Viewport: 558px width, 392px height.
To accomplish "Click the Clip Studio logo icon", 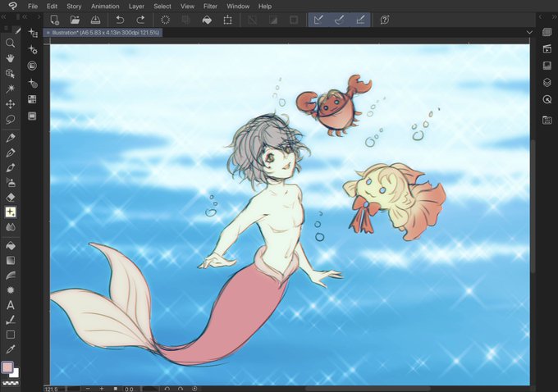I will click(x=12, y=6).
